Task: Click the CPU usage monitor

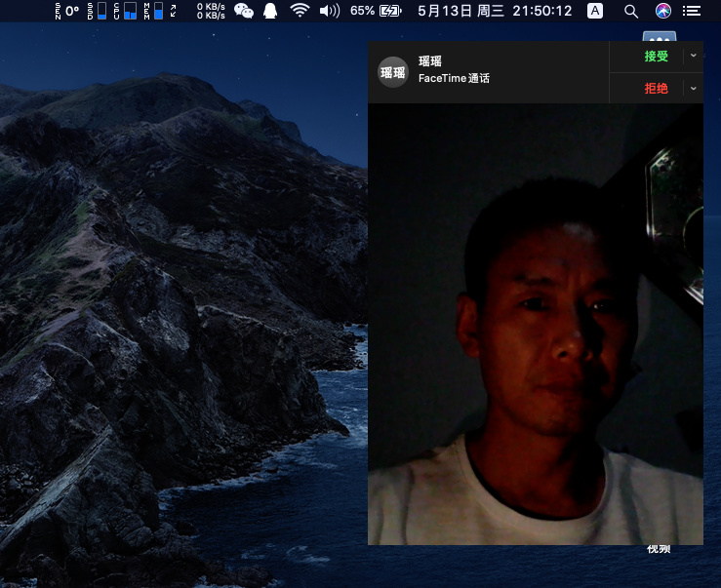Action: [x=125, y=11]
